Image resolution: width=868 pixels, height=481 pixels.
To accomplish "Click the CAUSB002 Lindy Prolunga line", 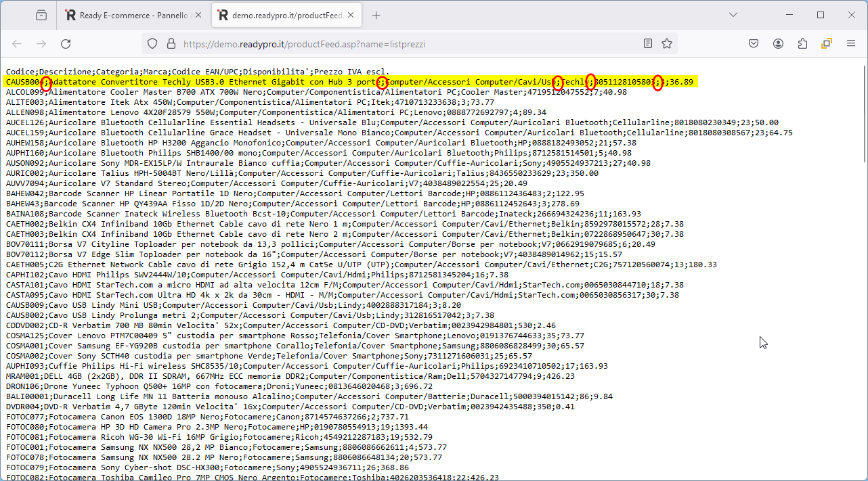I will tap(250, 315).
